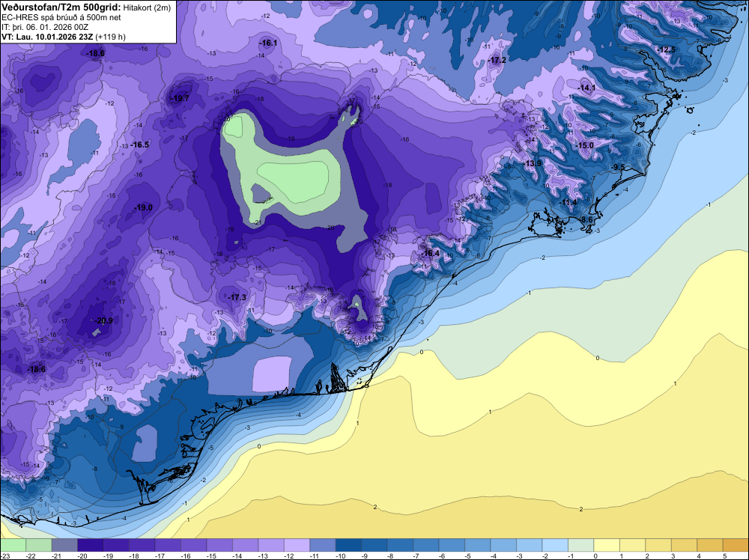Screen dimensions: 749x560
Task: Click the 'Hitakort (2m)' header label
Action: [x=147, y=7]
